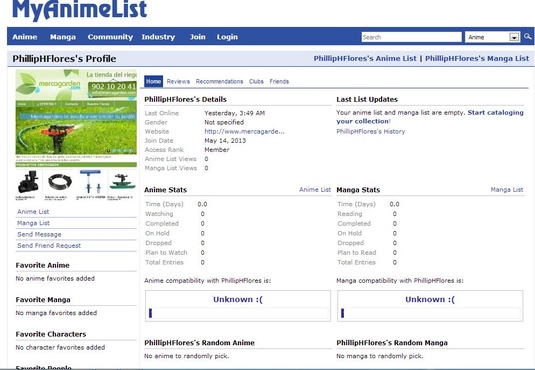Click 'No manga favorites added' text

56,313
